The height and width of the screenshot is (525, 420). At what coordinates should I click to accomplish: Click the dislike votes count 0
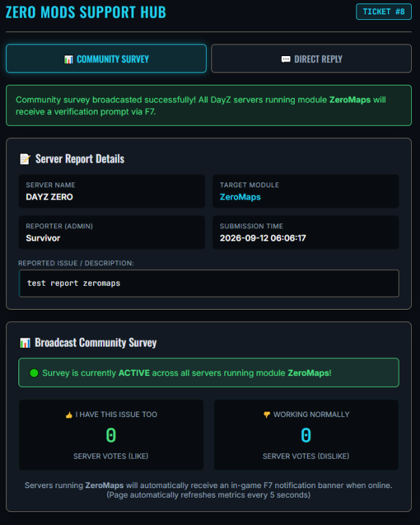coord(306,435)
